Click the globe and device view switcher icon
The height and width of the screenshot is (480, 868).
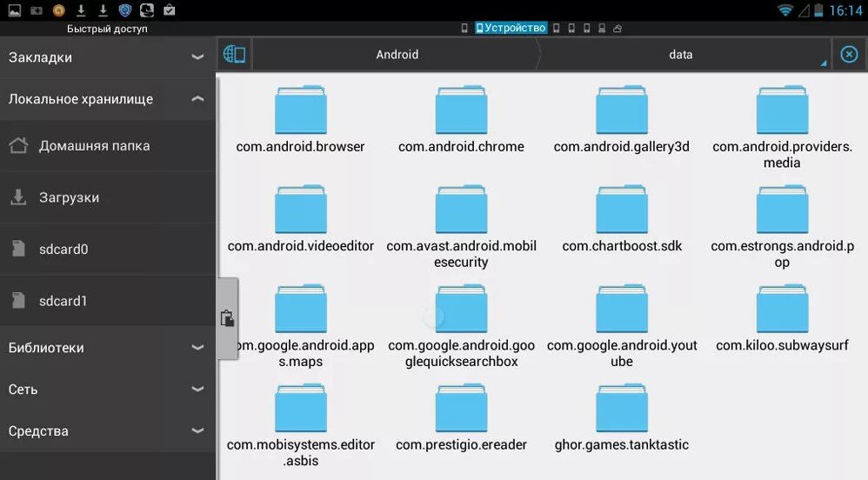[x=234, y=54]
